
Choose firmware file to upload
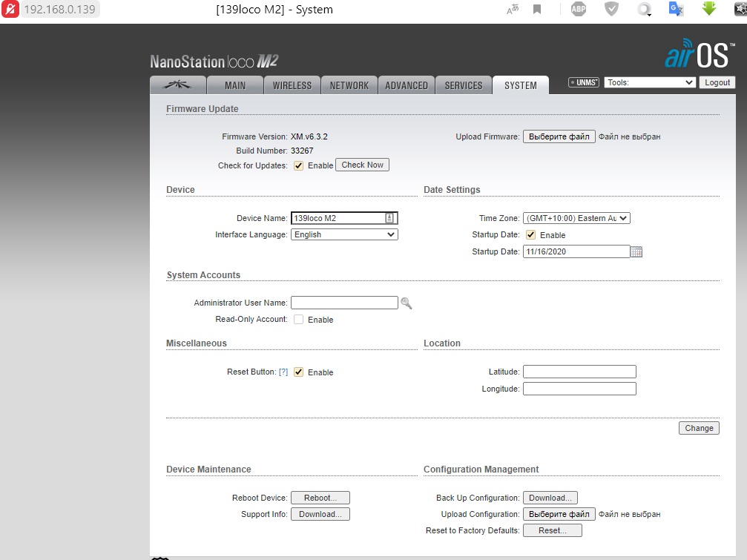pyautogui.click(x=559, y=136)
